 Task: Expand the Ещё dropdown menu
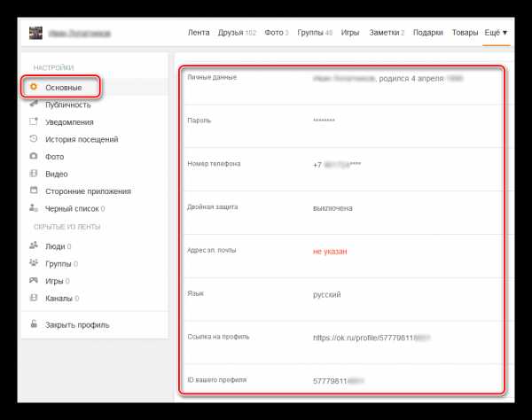[x=496, y=33]
